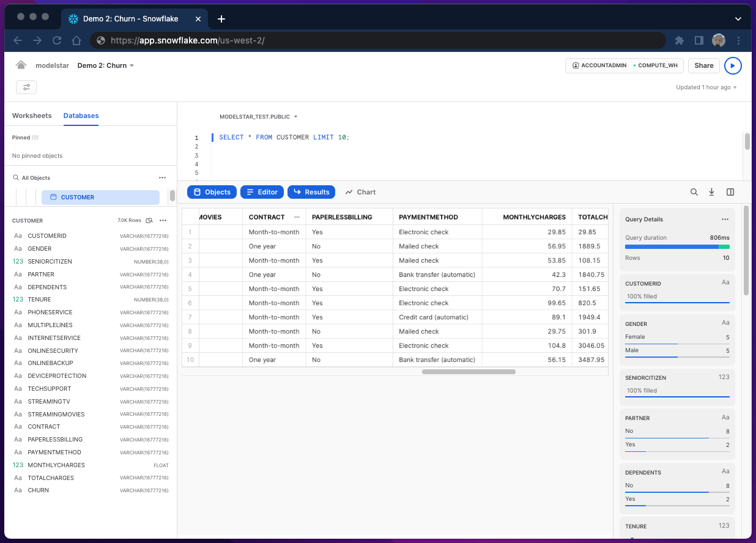Image resolution: width=756 pixels, height=543 pixels.
Task: Toggle the side panel layout icon
Action: 730,192
